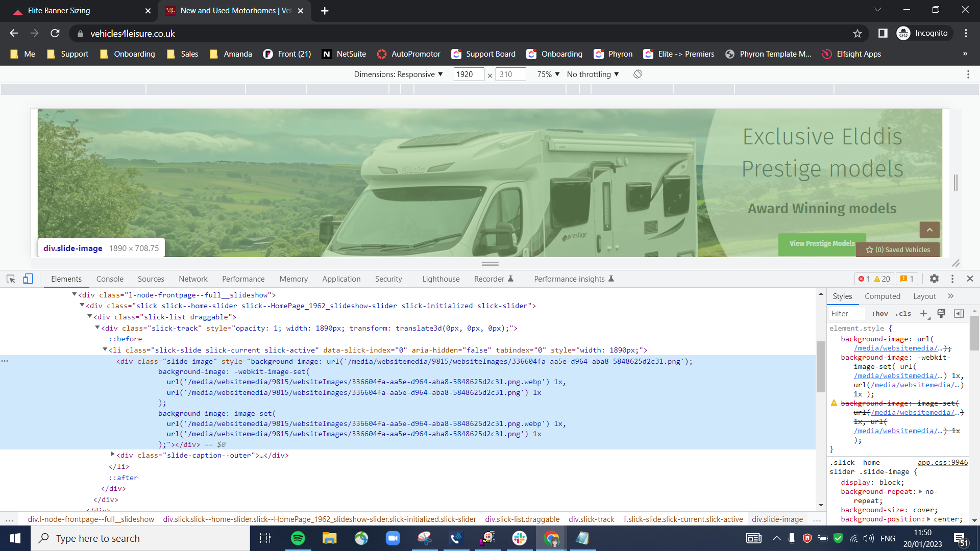Screen dimensions: 980x551
Task: Expand the background-position shorthand triangle
Action: click(928, 519)
